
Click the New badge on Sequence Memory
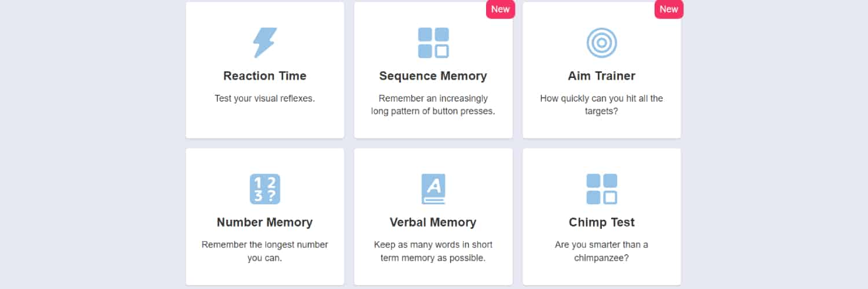click(x=501, y=9)
